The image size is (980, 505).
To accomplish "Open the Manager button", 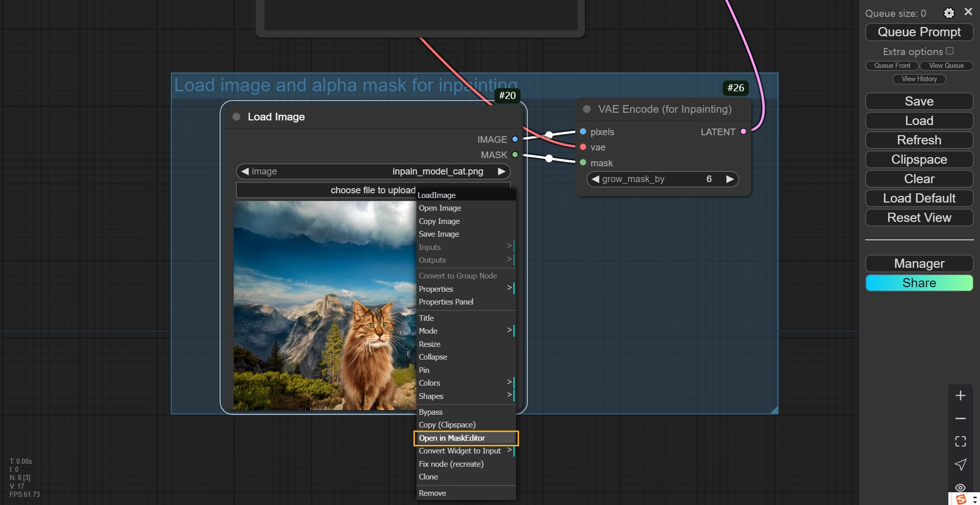I will pyautogui.click(x=919, y=264).
